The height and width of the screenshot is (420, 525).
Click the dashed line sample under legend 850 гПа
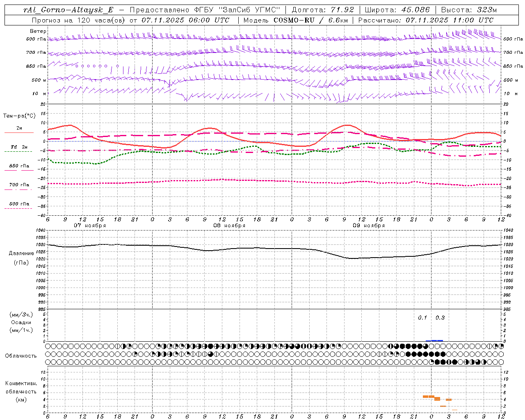coord(19,170)
